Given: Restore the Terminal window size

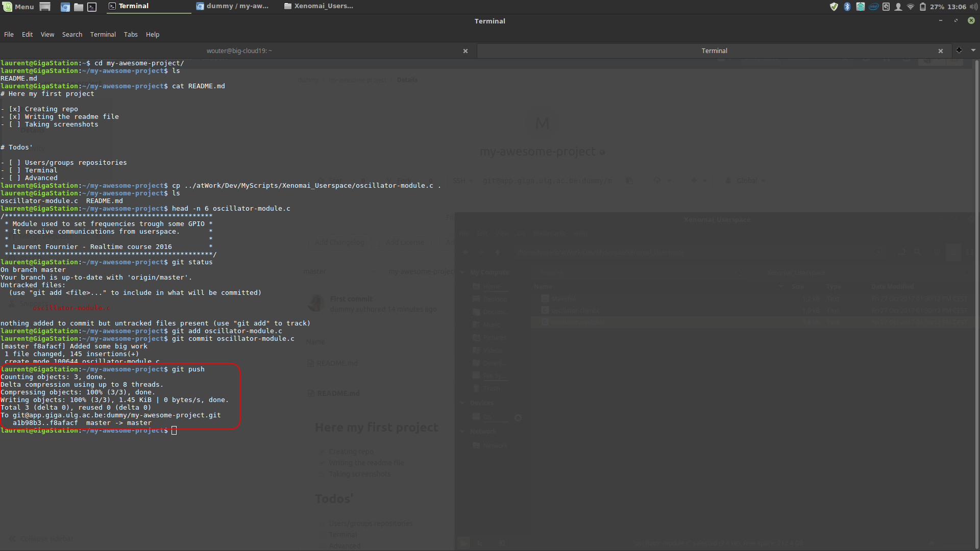Looking at the screenshot, I should pos(955,20).
